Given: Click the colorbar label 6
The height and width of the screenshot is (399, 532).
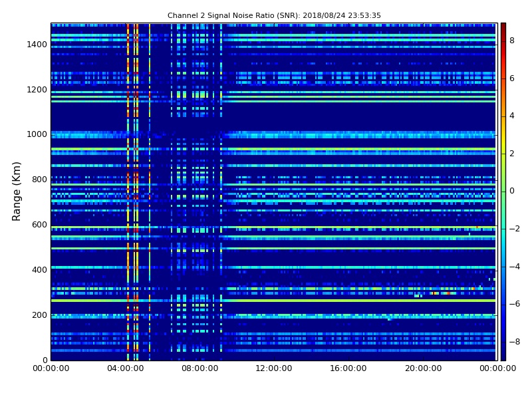Looking at the screenshot, I should pyautogui.click(x=512, y=78).
